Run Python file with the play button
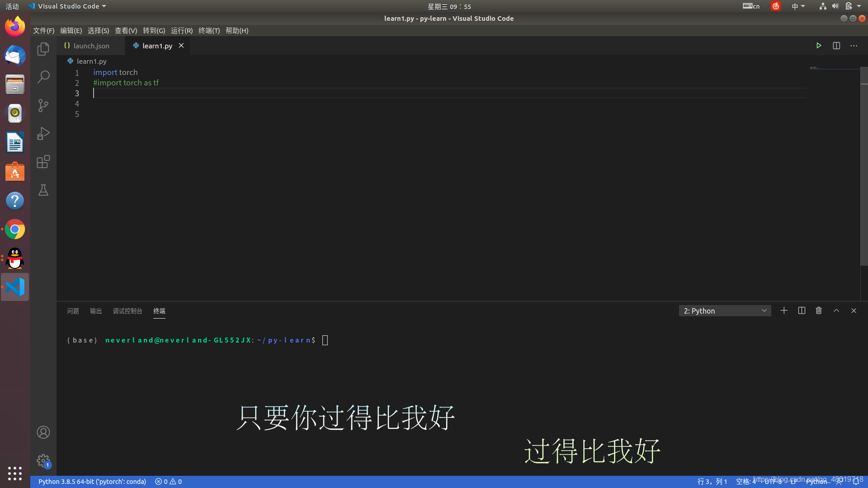868x488 pixels. click(819, 46)
